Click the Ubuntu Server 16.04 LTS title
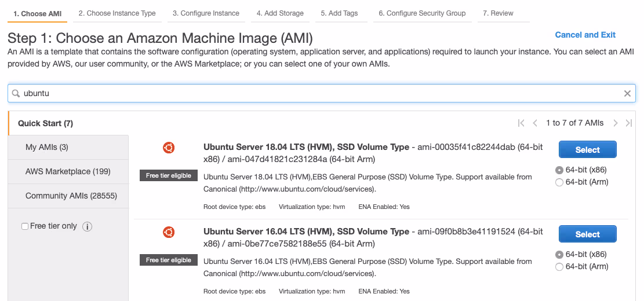The width and height of the screenshot is (644, 301). pos(306,232)
